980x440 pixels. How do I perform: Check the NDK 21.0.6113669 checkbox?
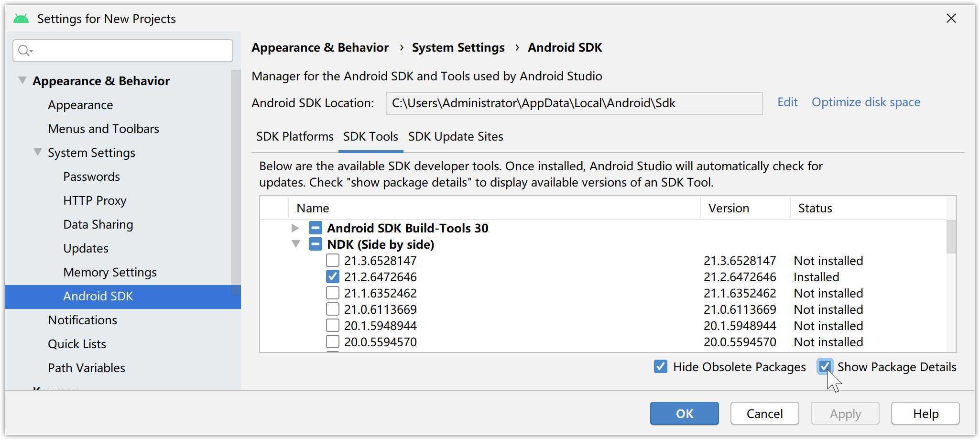point(332,309)
